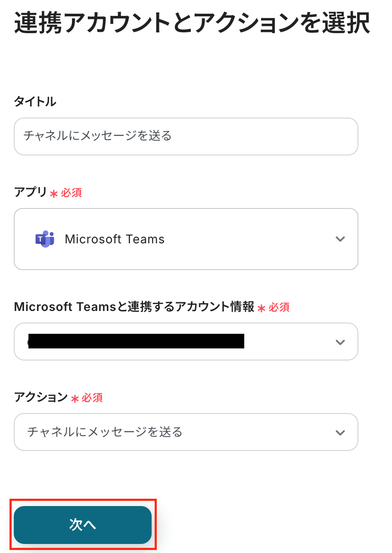Click the Microsoft Teamsと連携するアカウント情報 label
This screenshot has height=553, width=392.
click(x=134, y=307)
